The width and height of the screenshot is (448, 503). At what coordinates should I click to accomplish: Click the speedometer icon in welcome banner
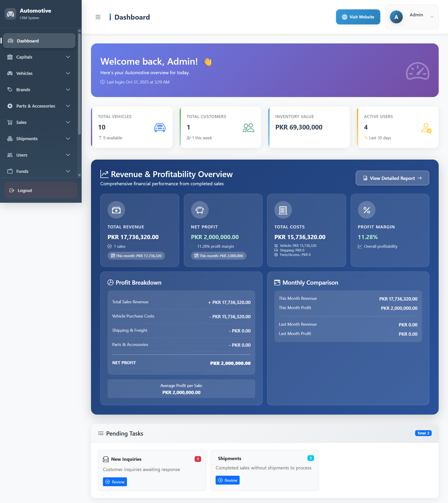417,71
